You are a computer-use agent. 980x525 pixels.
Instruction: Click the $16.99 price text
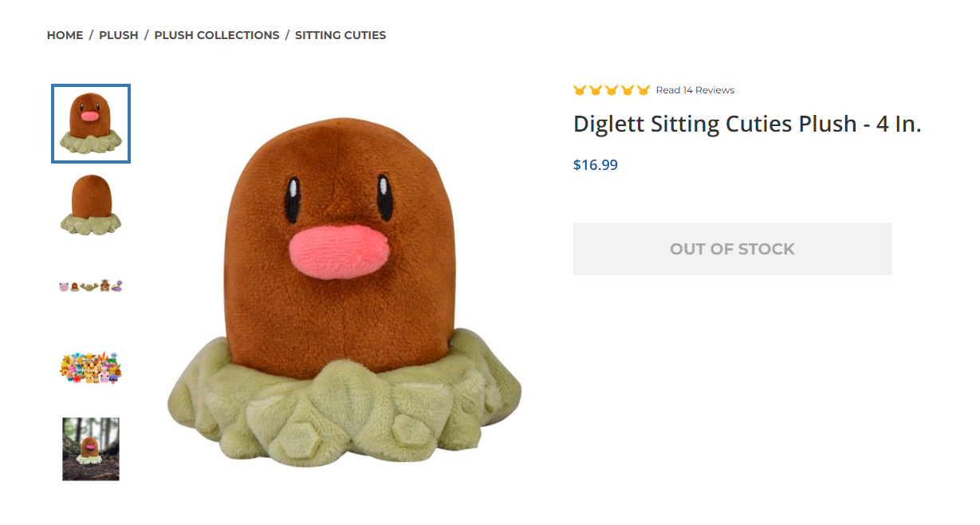596,165
